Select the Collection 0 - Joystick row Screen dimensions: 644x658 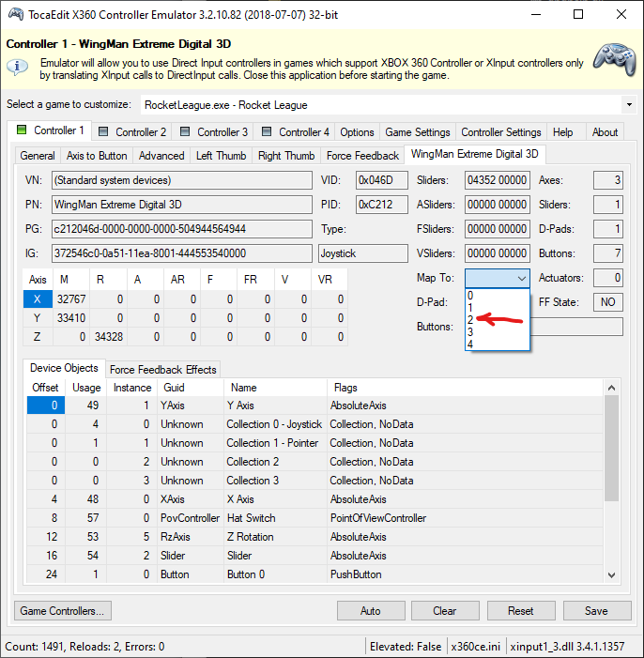tap(314, 424)
